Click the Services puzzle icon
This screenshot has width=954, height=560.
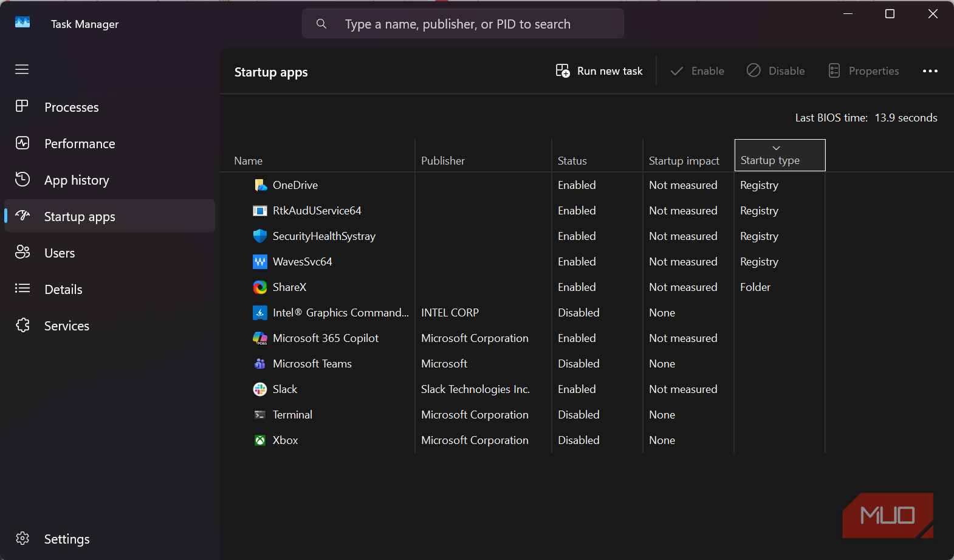(22, 325)
